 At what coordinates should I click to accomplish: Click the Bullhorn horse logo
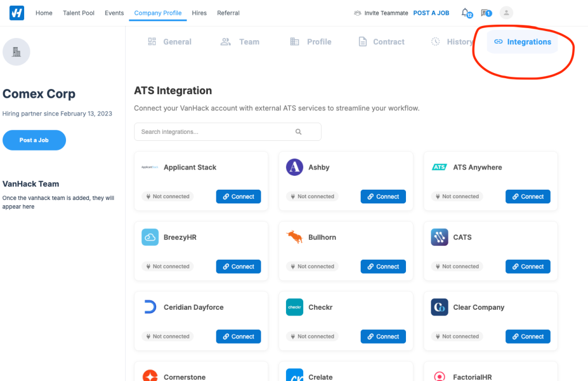click(x=295, y=237)
